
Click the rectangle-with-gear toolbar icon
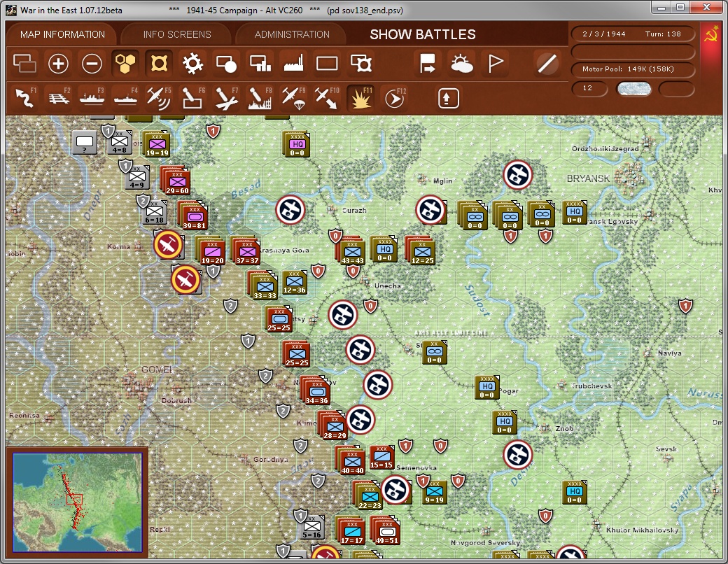[360, 64]
